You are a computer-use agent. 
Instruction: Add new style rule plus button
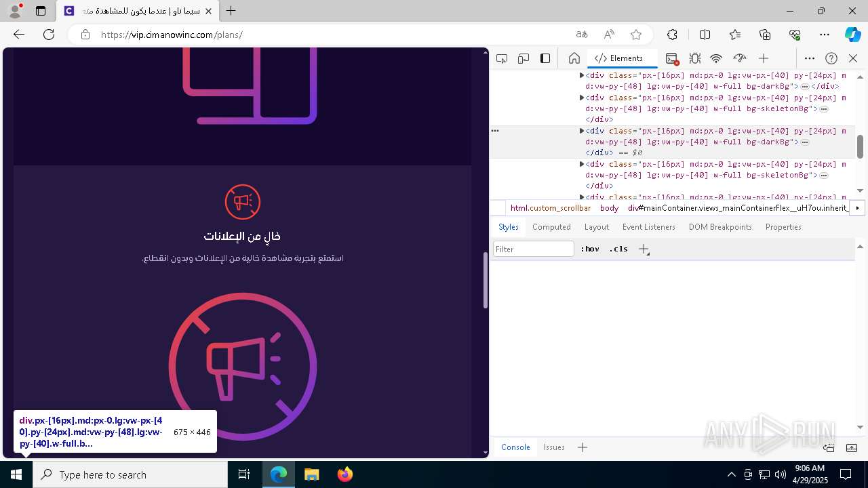[x=644, y=249]
